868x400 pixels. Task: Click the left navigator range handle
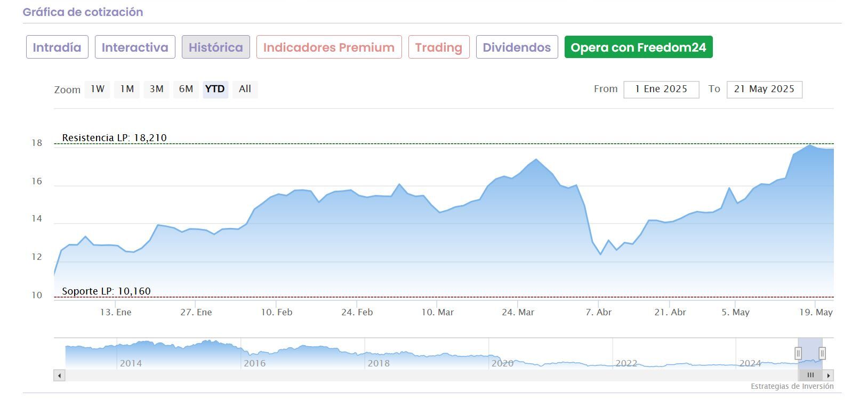pos(798,353)
